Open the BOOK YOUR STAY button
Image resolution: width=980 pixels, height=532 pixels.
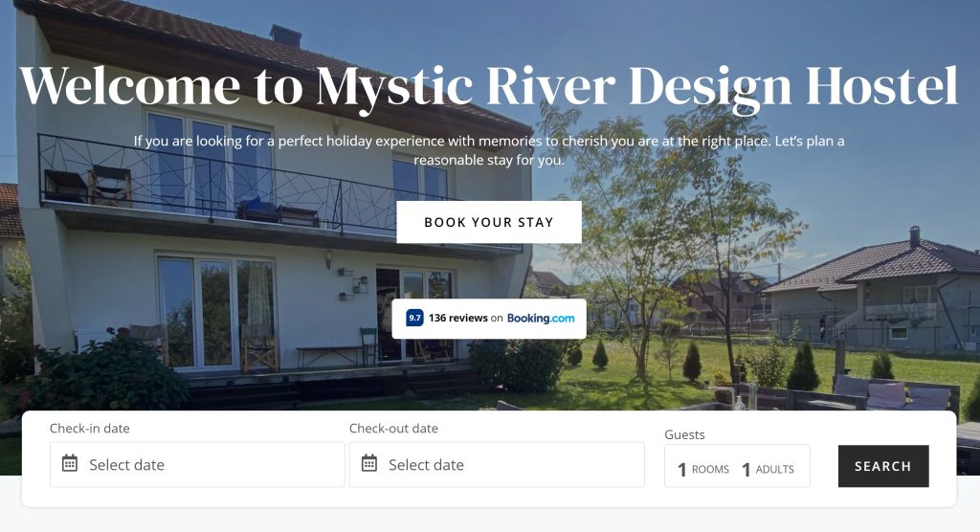coord(489,222)
